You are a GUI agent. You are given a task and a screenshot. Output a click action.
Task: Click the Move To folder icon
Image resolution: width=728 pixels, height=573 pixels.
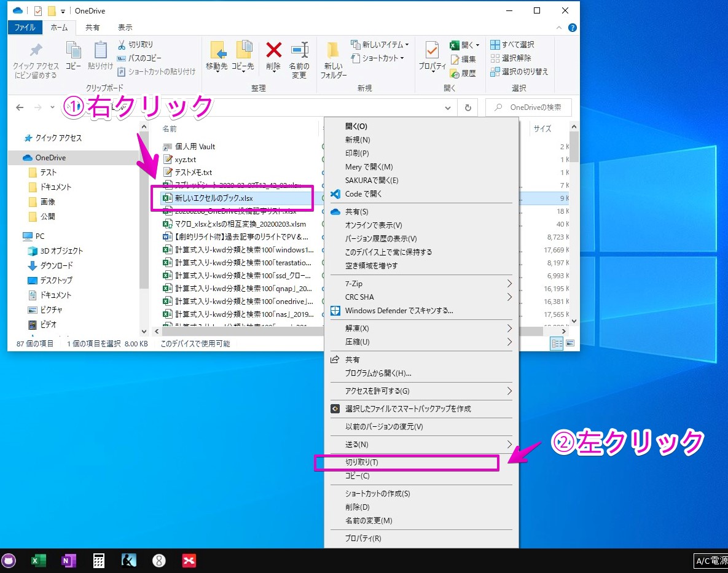pyautogui.click(x=217, y=50)
